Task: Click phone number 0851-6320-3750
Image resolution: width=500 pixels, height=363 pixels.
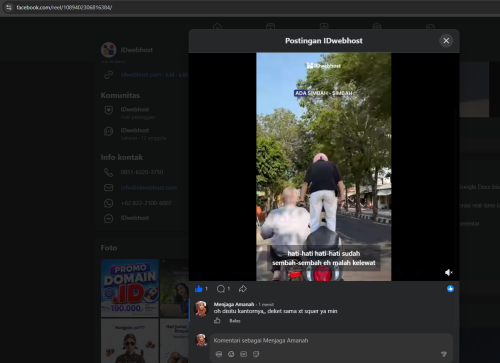Action: pyautogui.click(x=142, y=172)
